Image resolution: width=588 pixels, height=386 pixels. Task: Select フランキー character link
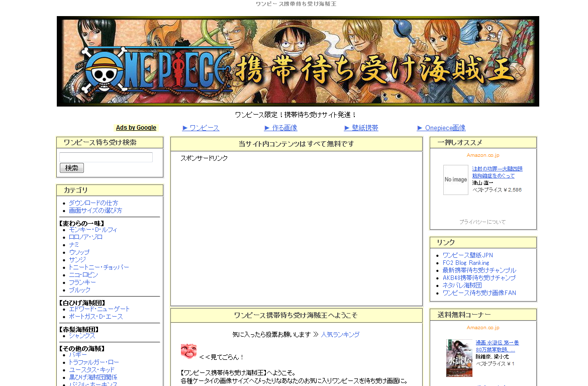tap(82, 282)
